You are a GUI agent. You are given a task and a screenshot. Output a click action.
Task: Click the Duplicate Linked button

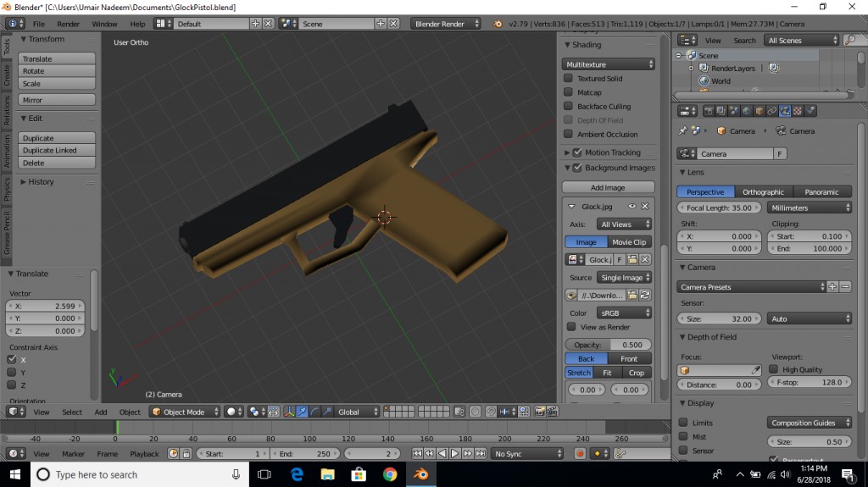click(57, 151)
